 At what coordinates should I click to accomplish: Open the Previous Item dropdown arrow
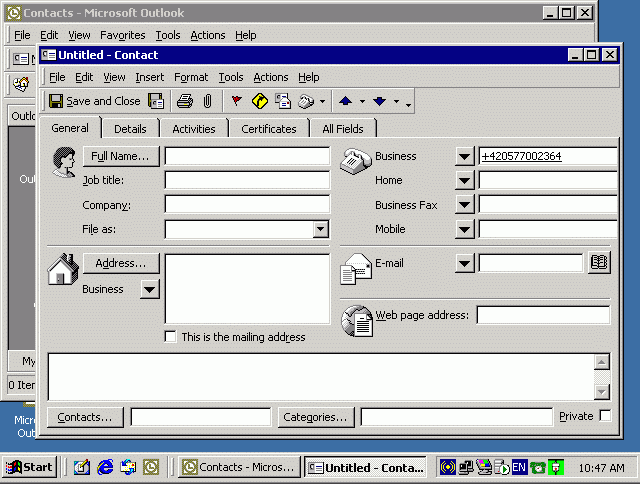click(362, 101)
